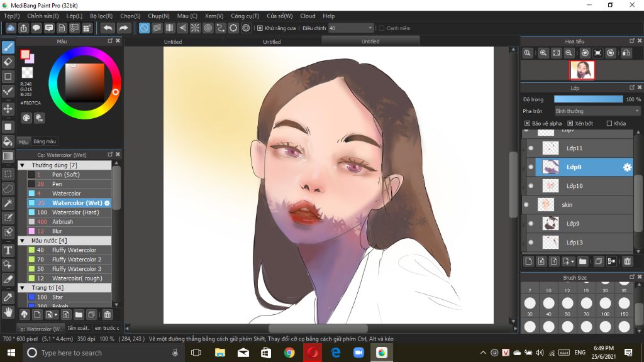Select the Hand pan tool

[x=8, y=312]
